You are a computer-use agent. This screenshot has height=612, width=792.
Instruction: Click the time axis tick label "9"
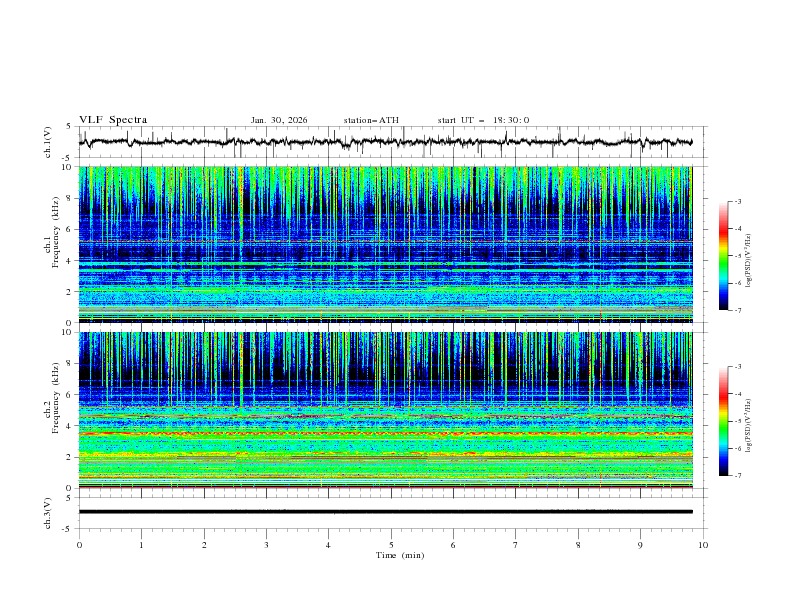[640, 545]
